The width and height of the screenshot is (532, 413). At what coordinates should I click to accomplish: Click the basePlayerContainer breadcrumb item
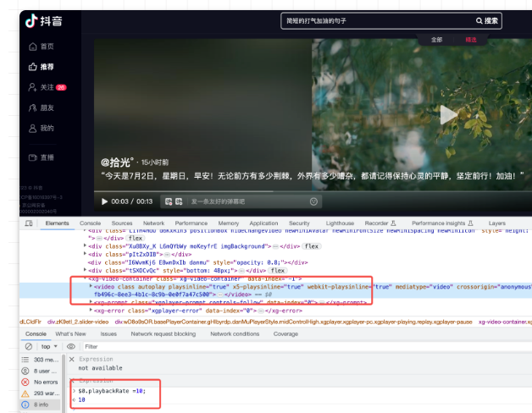(293, 322)
